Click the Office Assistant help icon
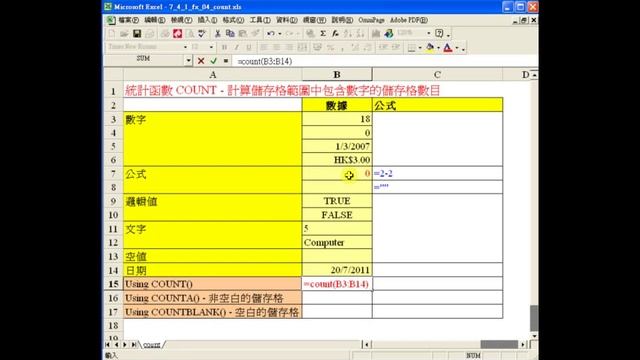Screen dimensions: 640x360 pos(439,33)
